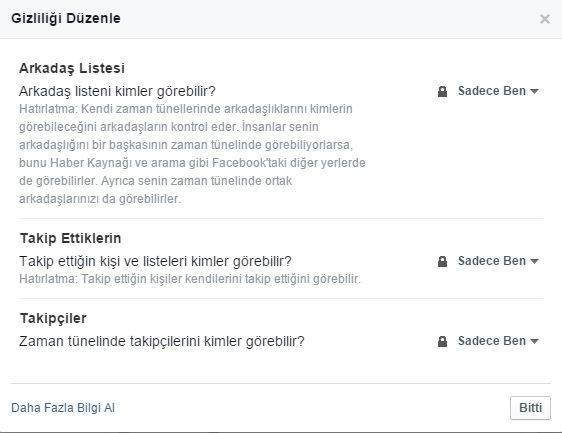
Task: Select the Arkadaş Listesi section heading
Action: [72, 68]
